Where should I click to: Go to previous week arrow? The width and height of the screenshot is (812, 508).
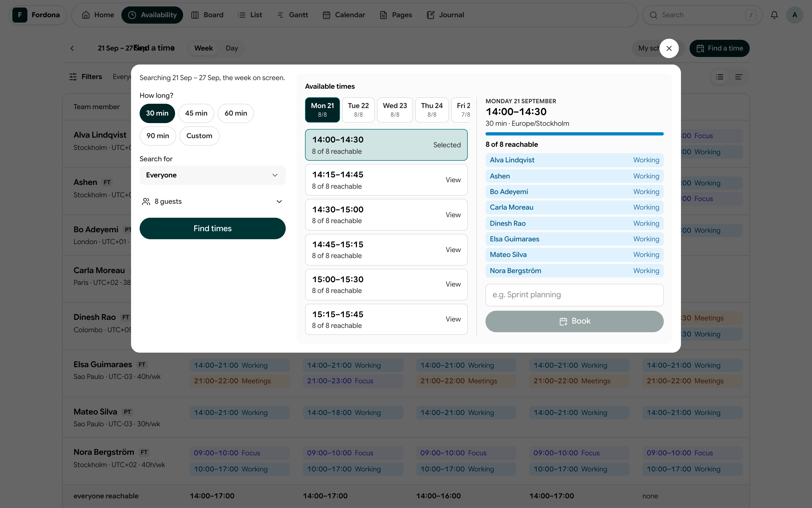coord(72,48)
